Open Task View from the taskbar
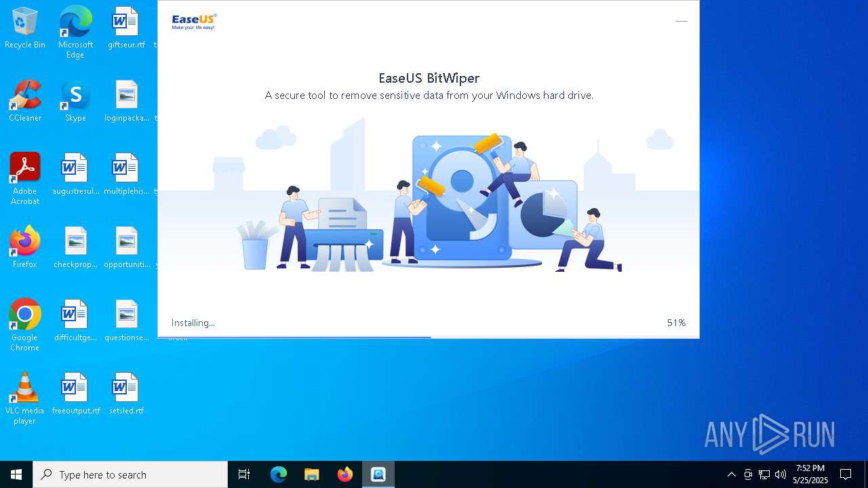 click(x=244, y=474)
